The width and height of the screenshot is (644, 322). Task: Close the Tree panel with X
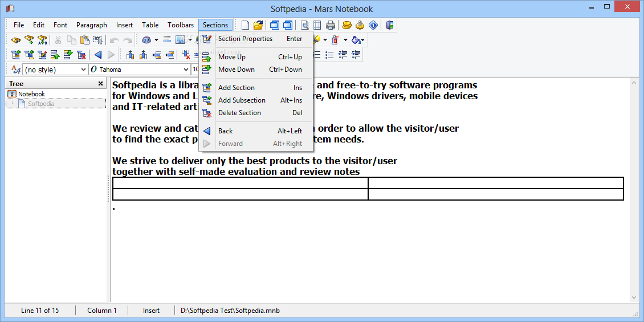[x=101, y=83]
